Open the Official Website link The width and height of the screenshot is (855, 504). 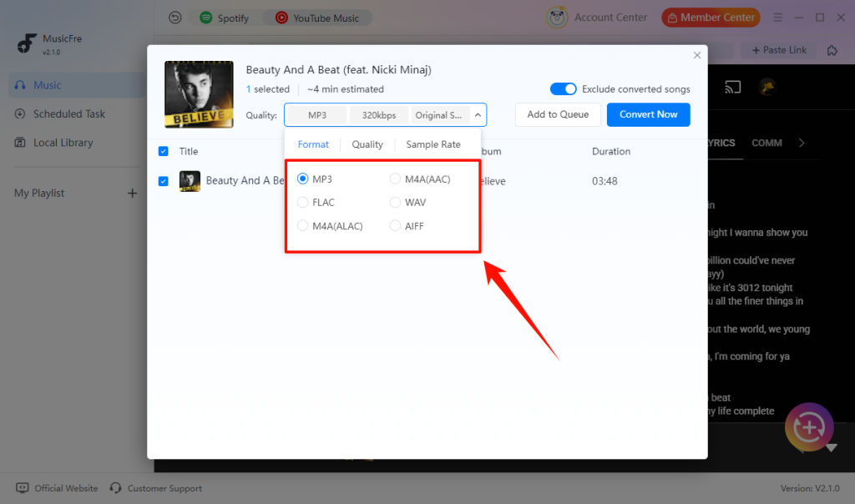pyautogui.click(x=66, y=488)
